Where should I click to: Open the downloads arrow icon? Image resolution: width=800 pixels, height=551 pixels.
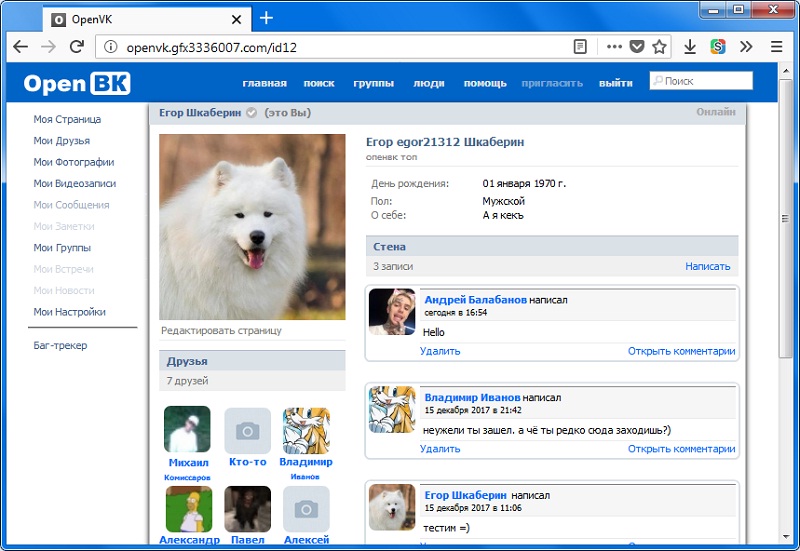[690, 47]
